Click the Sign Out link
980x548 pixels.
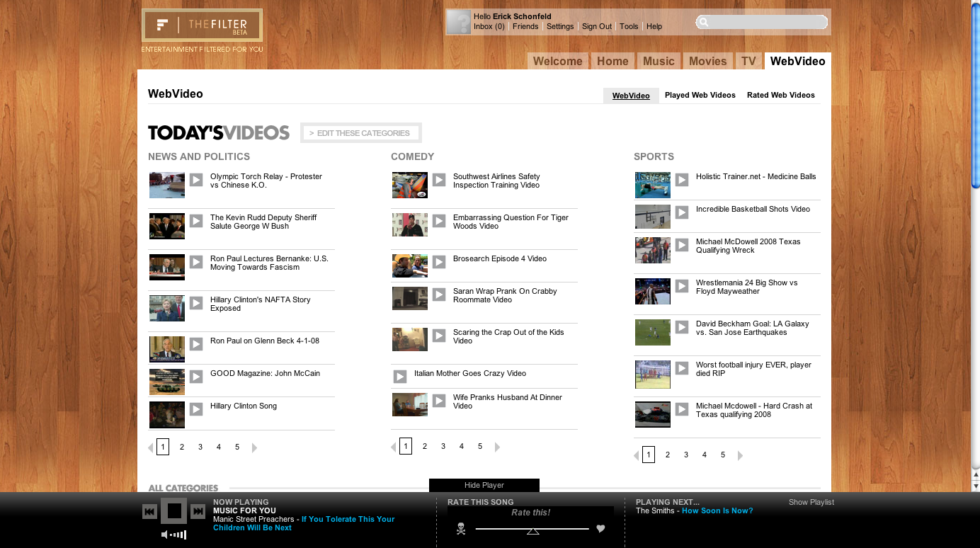(596, 26)
